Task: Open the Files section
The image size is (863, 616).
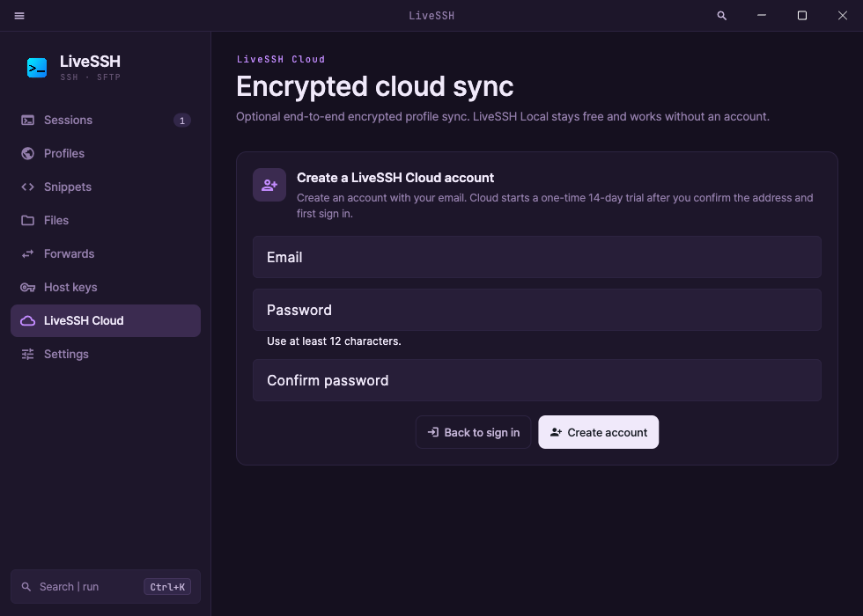Action: click(x=106, y=221)
